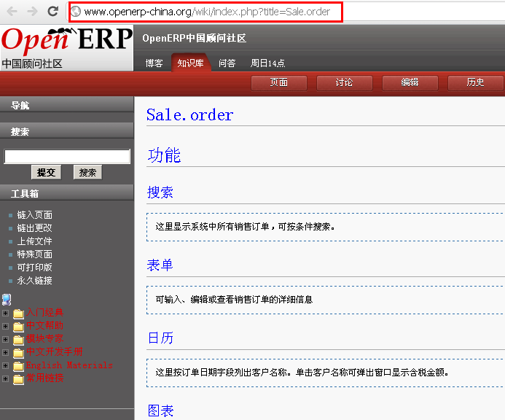Select the 页面 page tab
The height and width of the screenshot is (420, 505).
pos(279,83)
